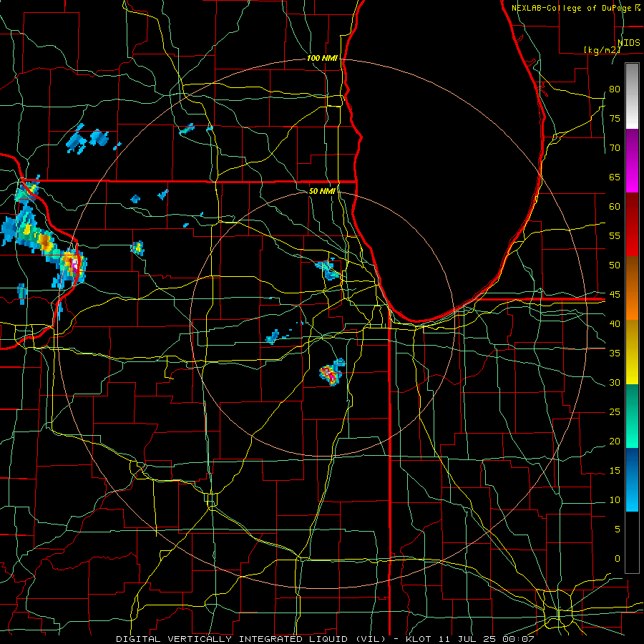This screenshot has width=644, height=644.
Task: Click the blue segment of the color scale
Action: tap(632, 479)
